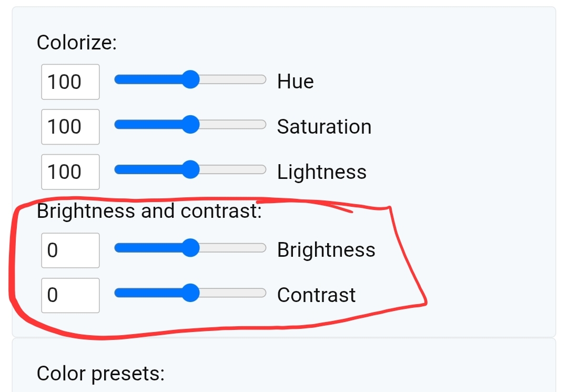Click the blue filled part of Contrast slider

[150, 293]
